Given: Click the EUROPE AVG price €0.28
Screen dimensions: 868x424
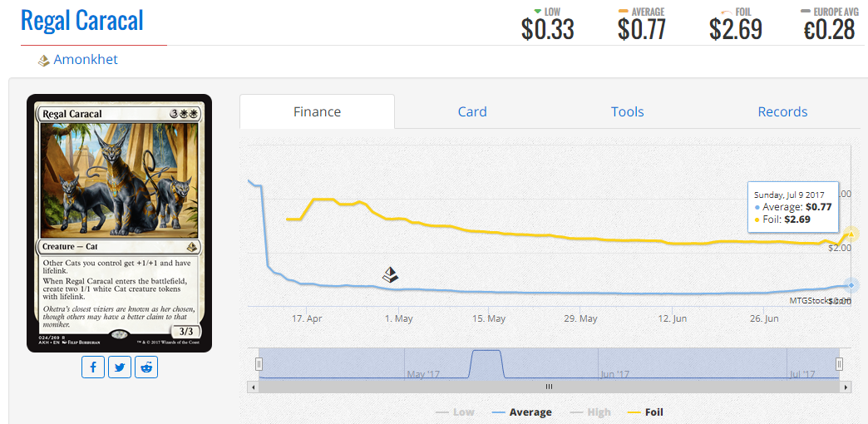Looking at the screenshot, I should [x=829, y=29].
